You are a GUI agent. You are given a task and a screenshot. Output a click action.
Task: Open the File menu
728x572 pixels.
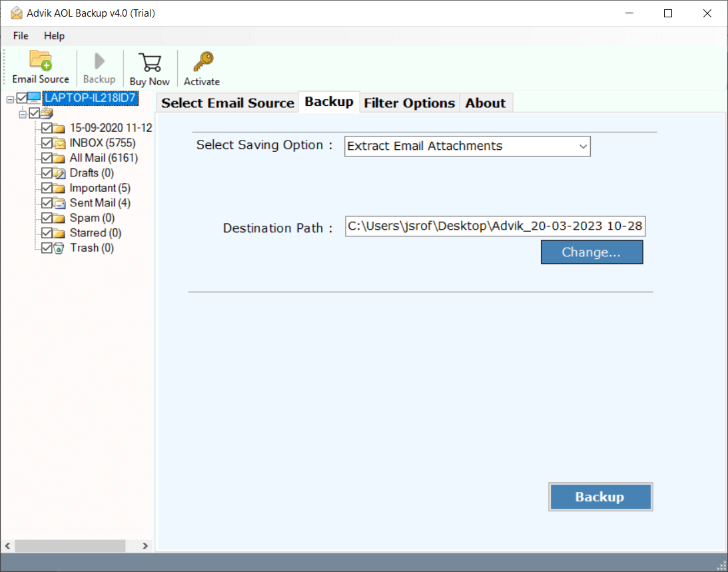(x=21, y=36)
